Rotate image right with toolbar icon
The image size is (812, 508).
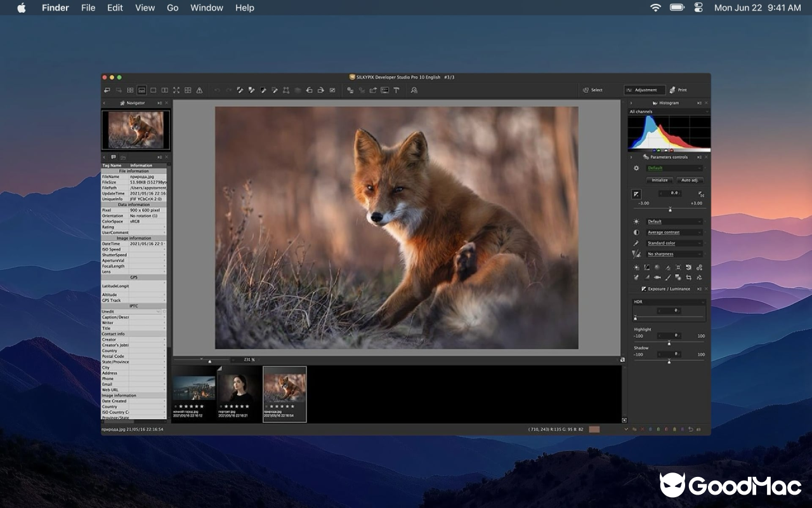pyautogui.click(x=320, y=90)
